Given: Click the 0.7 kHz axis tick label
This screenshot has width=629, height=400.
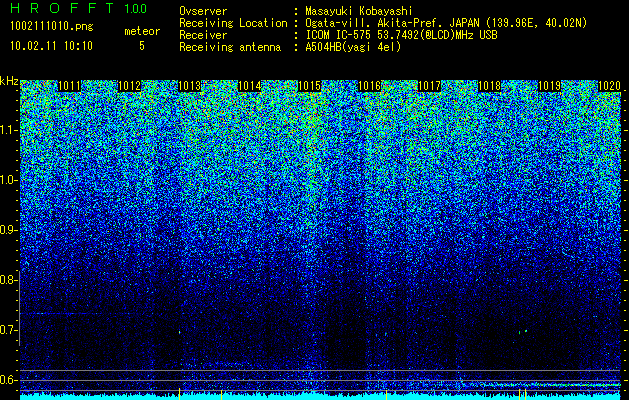Looking at the screenshot, I should pos(8,330).
